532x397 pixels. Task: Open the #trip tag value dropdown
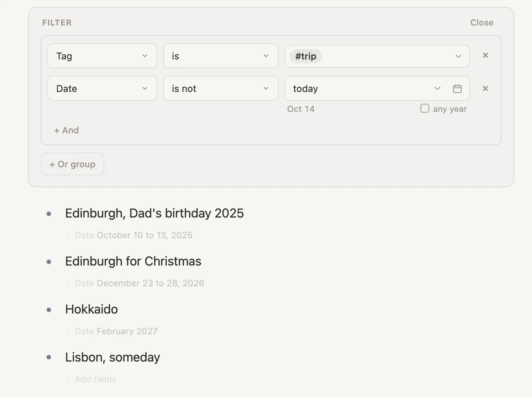pos(377,56)
